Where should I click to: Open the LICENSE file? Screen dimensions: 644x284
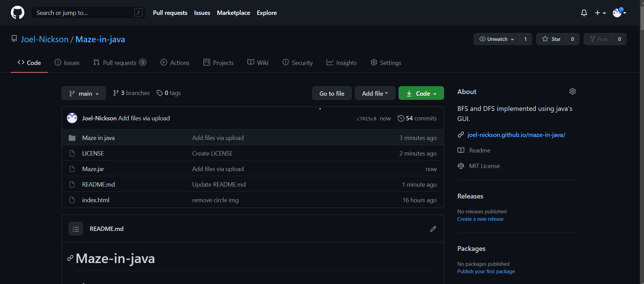pos(93,153)
